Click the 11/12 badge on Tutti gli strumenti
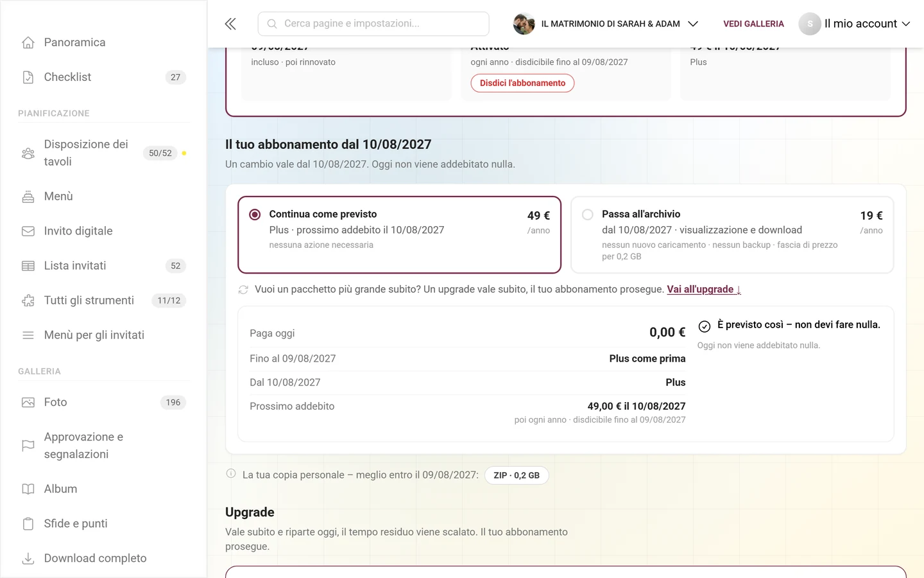The width and height of the screenshot is (924, 578). click(169, 301)
